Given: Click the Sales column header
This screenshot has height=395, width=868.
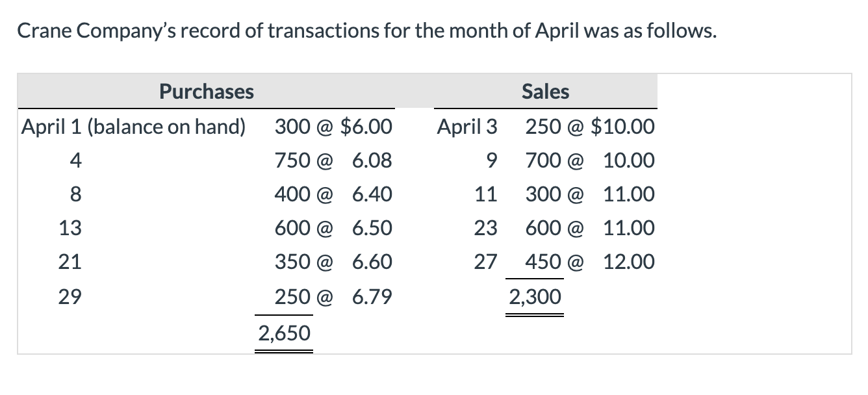Looking at the screenshot, I should point(545,92).
